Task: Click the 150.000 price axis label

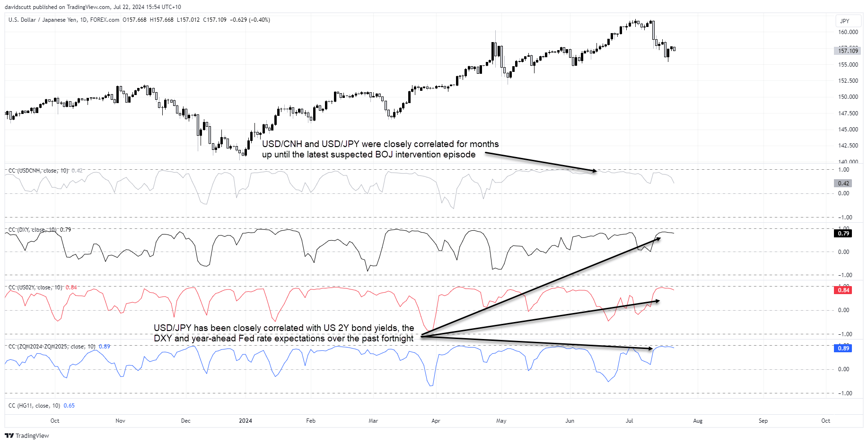Action: [x=848, y=97]
